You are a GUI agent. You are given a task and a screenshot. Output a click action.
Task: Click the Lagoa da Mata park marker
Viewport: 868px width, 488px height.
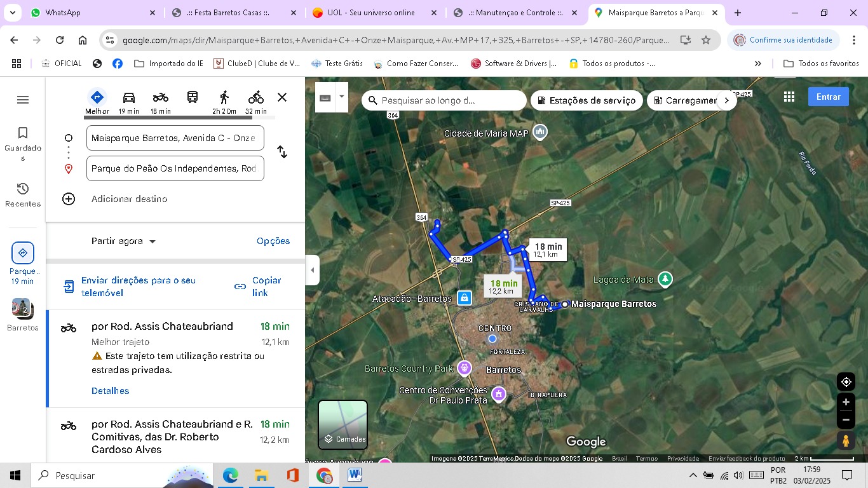pyautogui.click(x=665, y=278)
